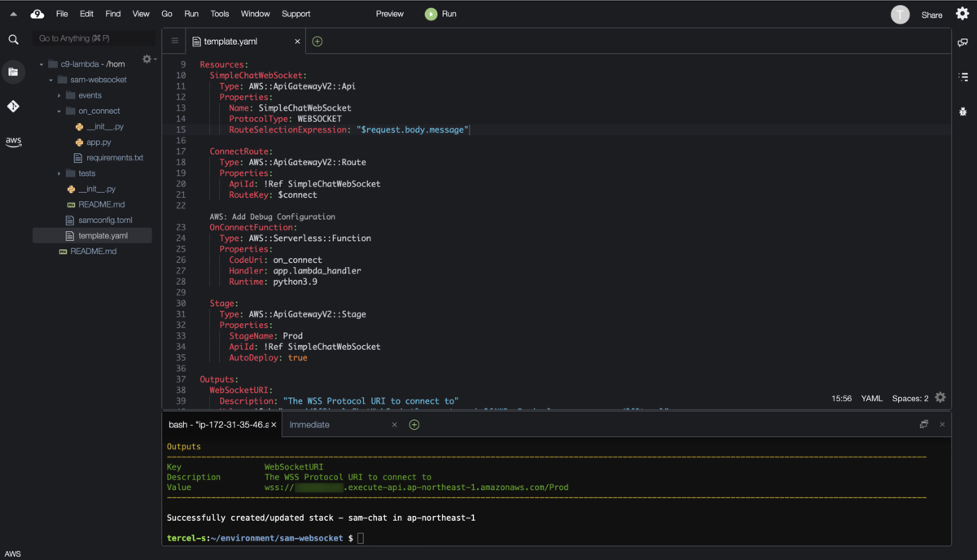
Task: Close the terminal console panel
Action: (x=942, y=424)
